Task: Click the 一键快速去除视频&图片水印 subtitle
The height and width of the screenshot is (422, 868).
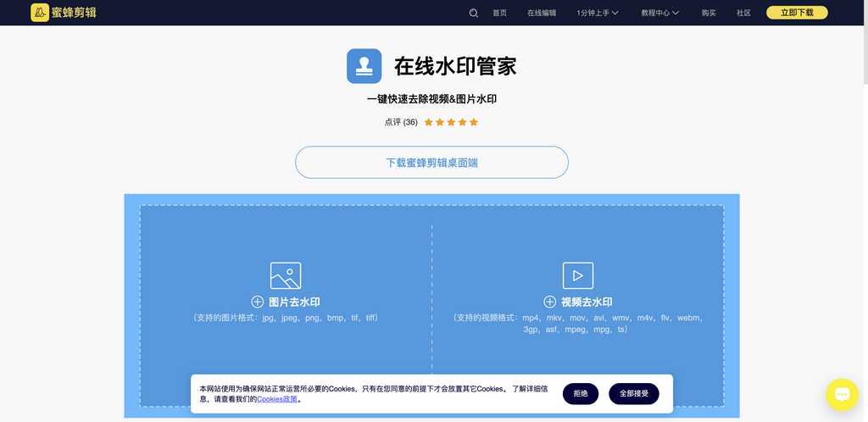Action: tap(431, 99)
